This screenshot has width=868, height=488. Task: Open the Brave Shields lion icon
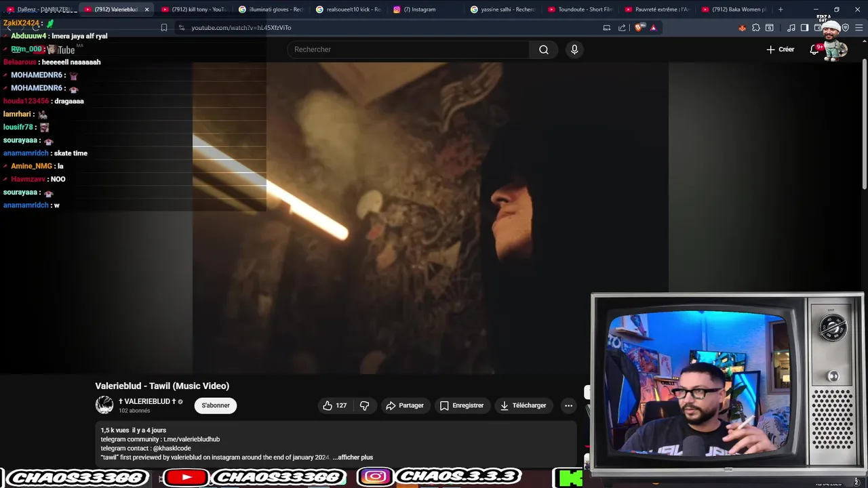pyautogui.click(x=639, y=28)
